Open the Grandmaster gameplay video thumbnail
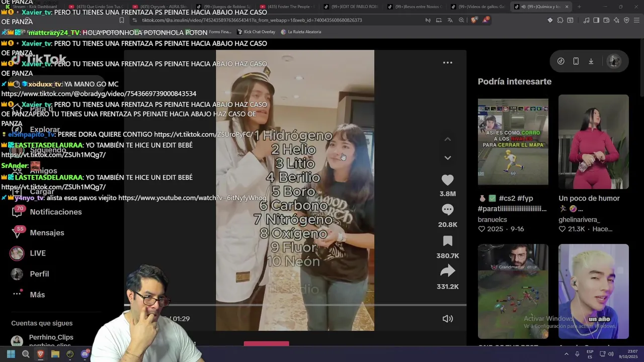This screenshot has width=644, height=362. 513,292
